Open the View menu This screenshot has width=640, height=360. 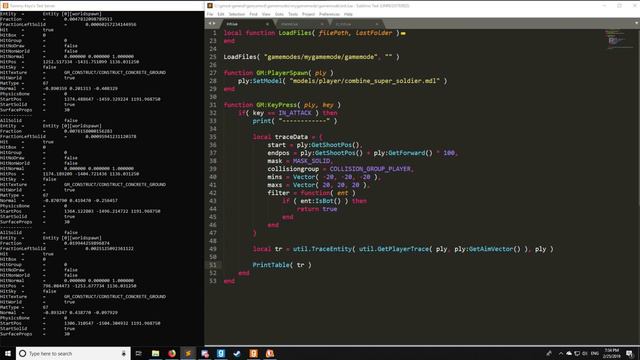pos(266,14)
